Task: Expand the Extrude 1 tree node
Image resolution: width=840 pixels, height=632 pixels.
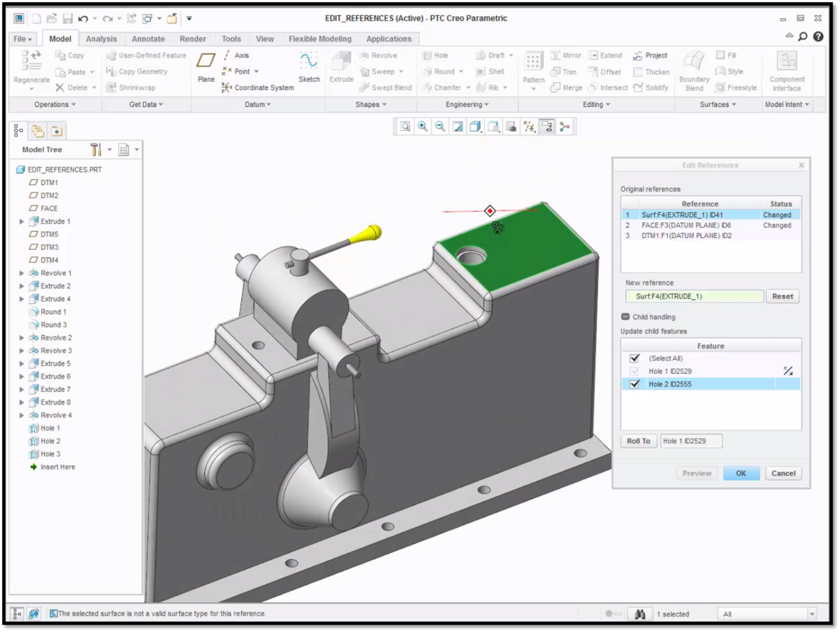Action: click(x=22, y=221)
